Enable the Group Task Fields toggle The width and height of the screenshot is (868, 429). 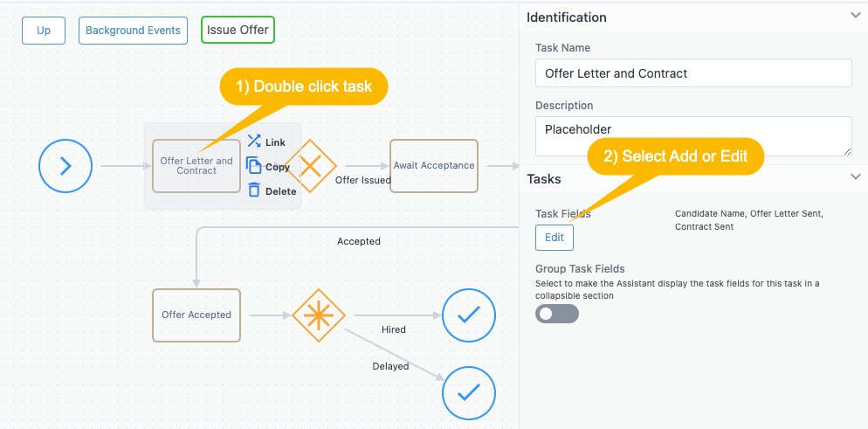(x=557, y=313)
